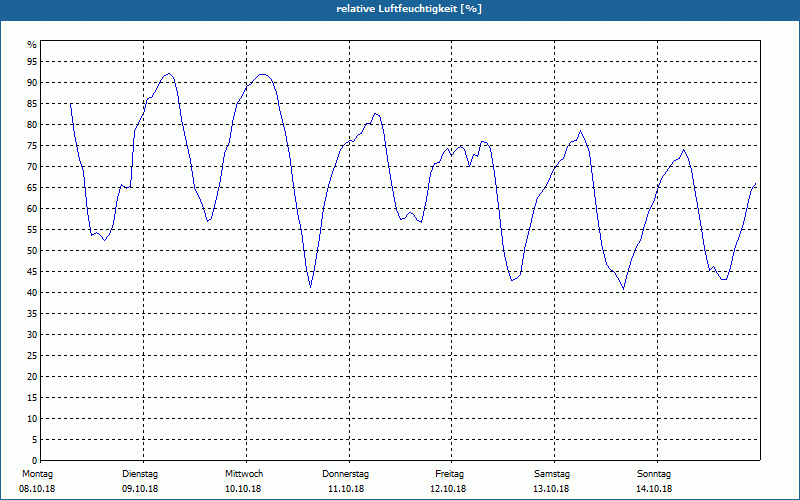Image resolution: width=800 pixels, height=500 pixels.
Task: Click the y-axis value 35
Action: tap(32, 314)
